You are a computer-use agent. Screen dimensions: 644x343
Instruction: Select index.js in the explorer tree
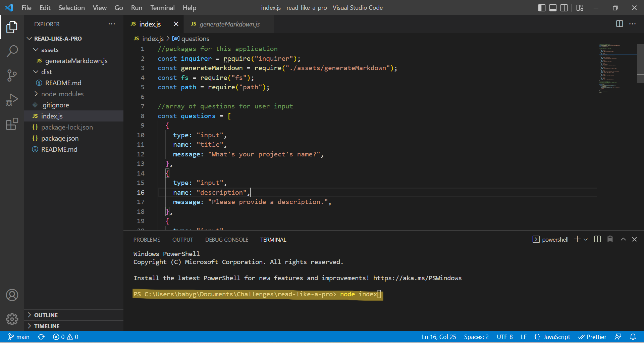pyautogui.click(x=74, y=116)
